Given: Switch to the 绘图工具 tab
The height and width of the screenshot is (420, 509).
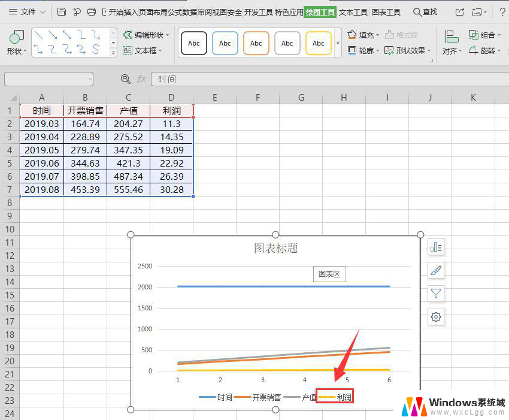Looking at the screenshot, I should (320, 13).
